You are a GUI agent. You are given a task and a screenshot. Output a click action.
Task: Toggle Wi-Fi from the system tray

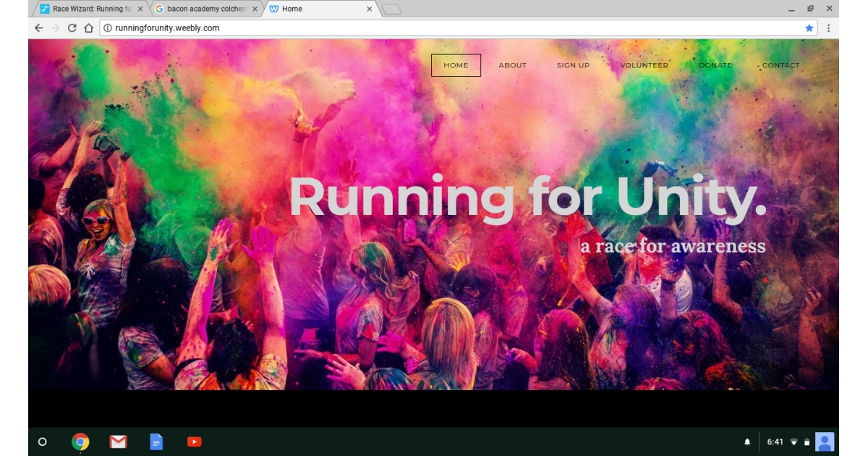(793, 442)
